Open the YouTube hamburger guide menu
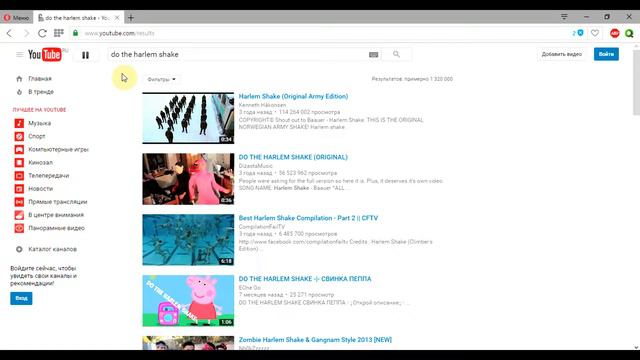Viewport: 640px width, 360px height. click(19, 54)
